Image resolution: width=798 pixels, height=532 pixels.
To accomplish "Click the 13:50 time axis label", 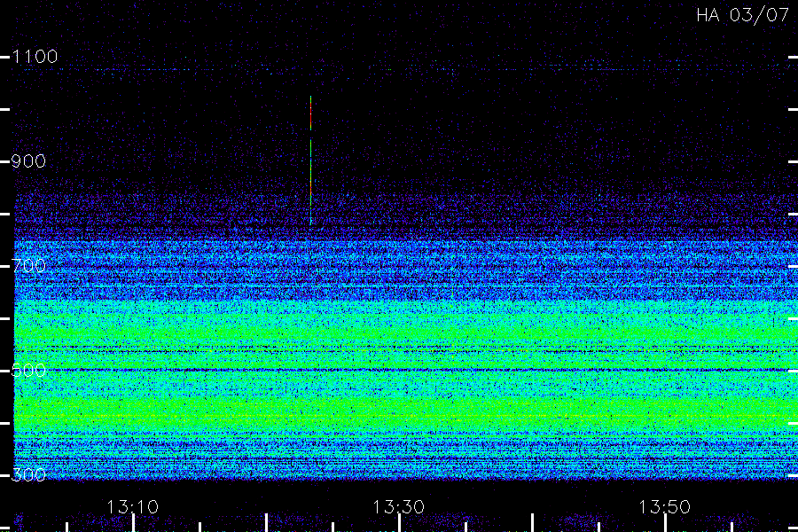I will (x=665, y=507).
